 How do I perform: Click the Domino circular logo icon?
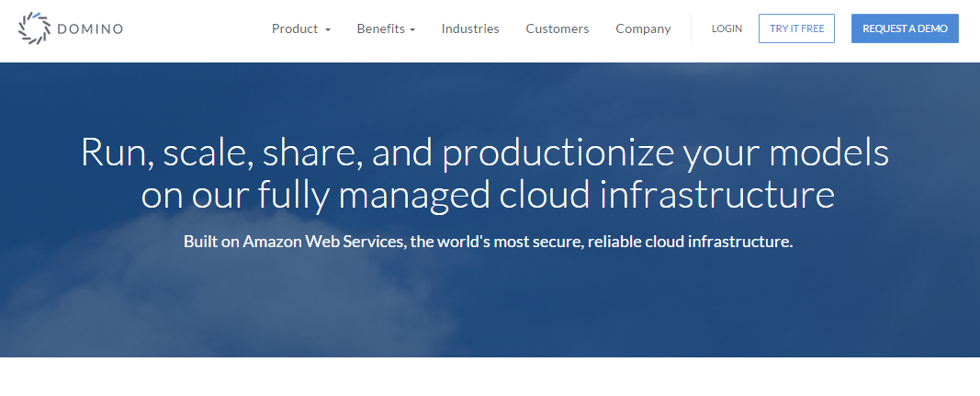[x=34, y=28]
